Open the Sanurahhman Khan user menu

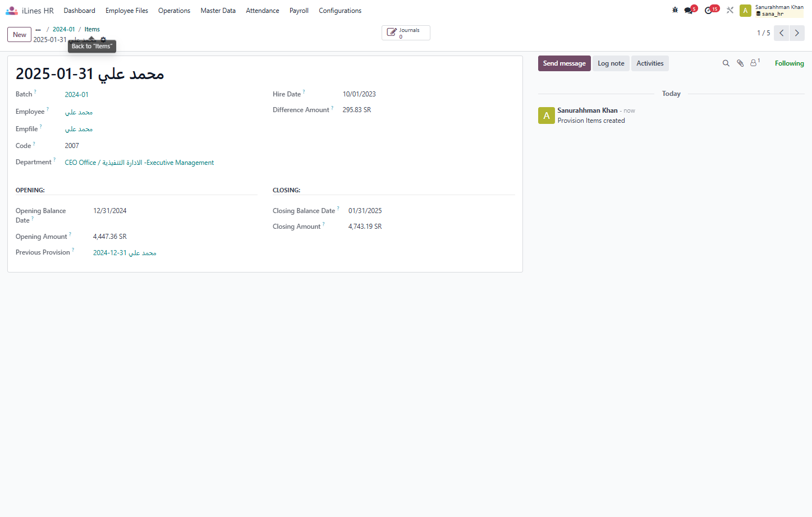[772, 10]
